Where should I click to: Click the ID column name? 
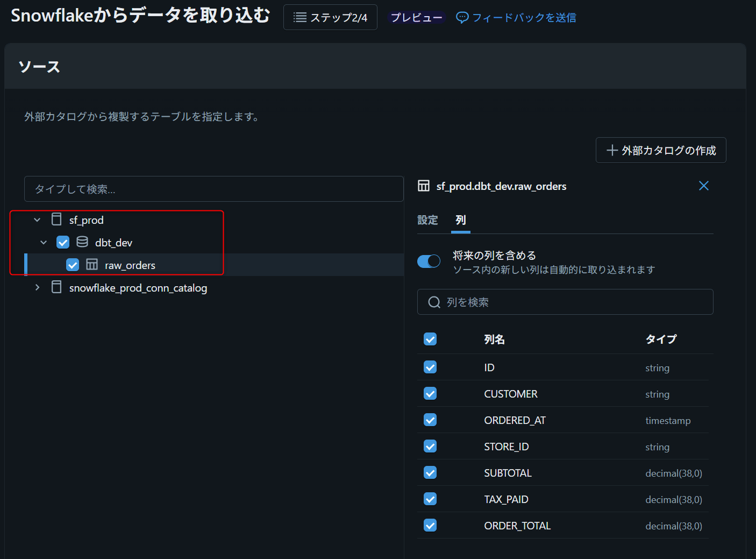point(489,367)
